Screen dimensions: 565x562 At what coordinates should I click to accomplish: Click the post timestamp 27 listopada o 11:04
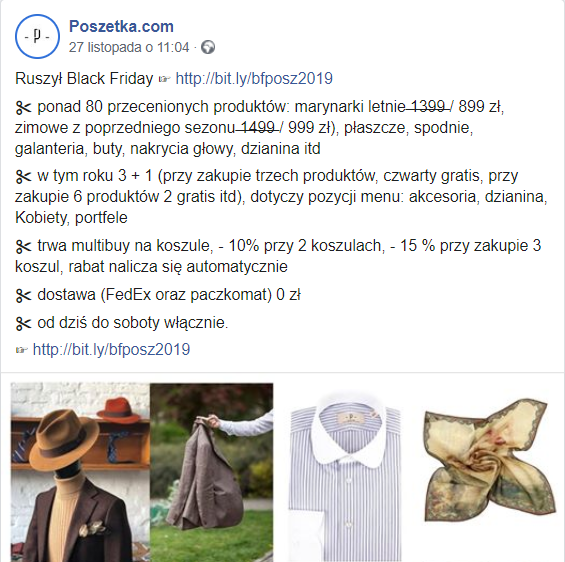[129, 47]
